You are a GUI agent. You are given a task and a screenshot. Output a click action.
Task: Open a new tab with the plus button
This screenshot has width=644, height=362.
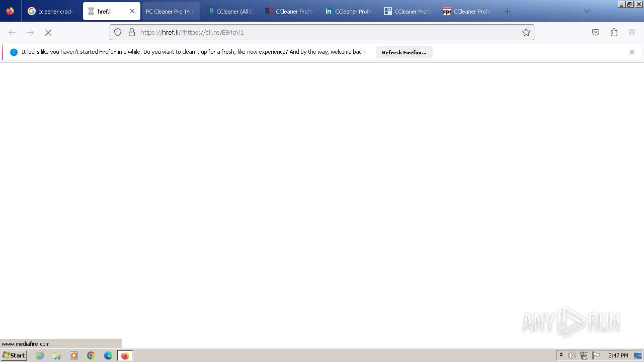(507, 11)
